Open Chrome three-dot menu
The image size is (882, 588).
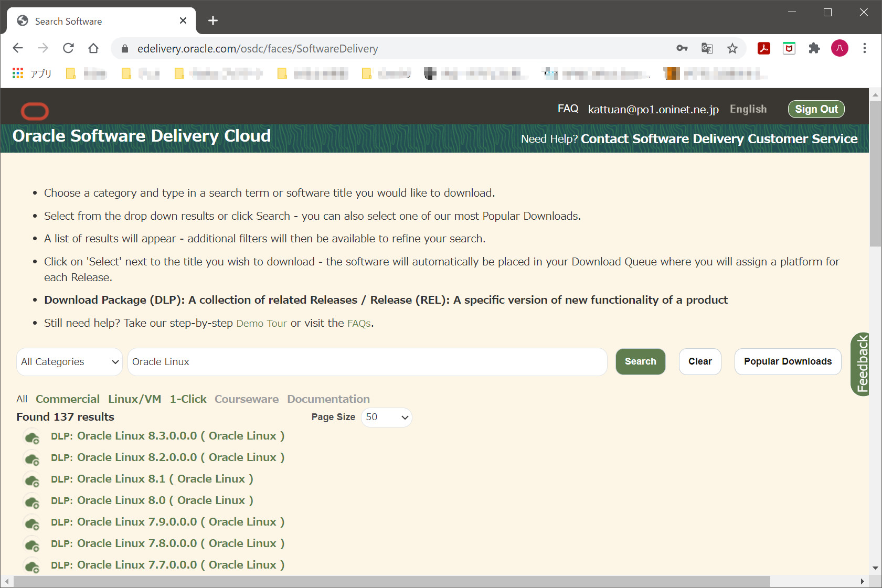865,48
